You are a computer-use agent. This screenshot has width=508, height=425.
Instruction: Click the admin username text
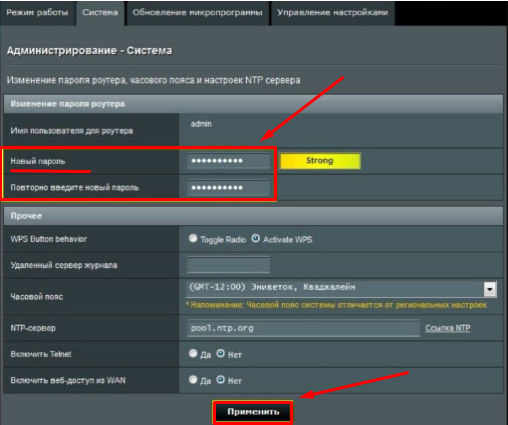click(x=201, y=124)
